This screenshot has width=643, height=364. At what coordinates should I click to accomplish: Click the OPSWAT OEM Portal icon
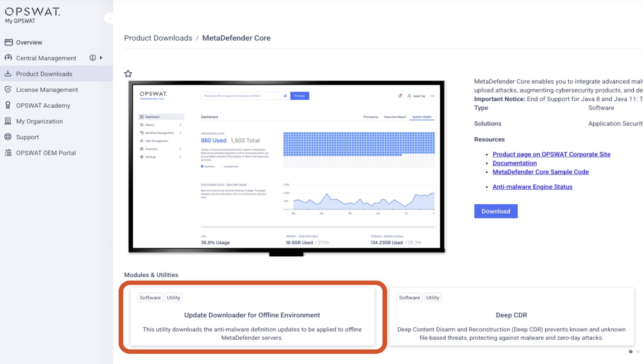(x=8, y=153)
